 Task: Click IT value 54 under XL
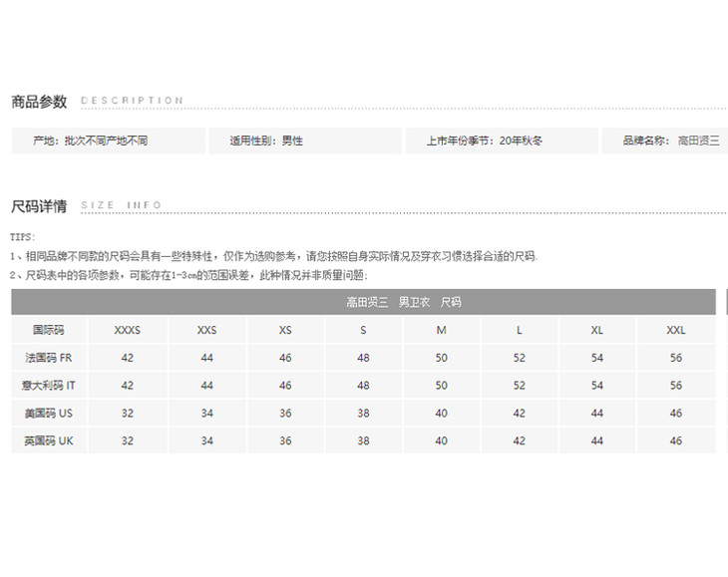[x=597, y=385]
